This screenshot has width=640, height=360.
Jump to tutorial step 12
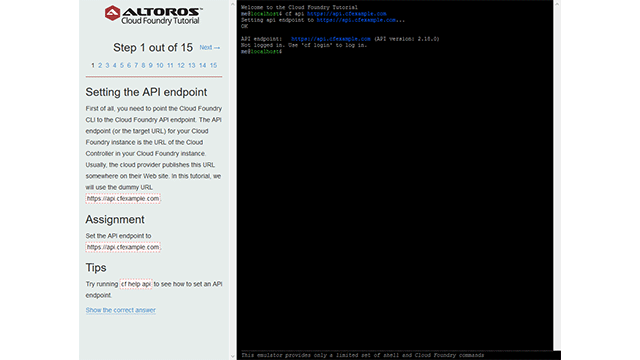click(x=181, y=65)
